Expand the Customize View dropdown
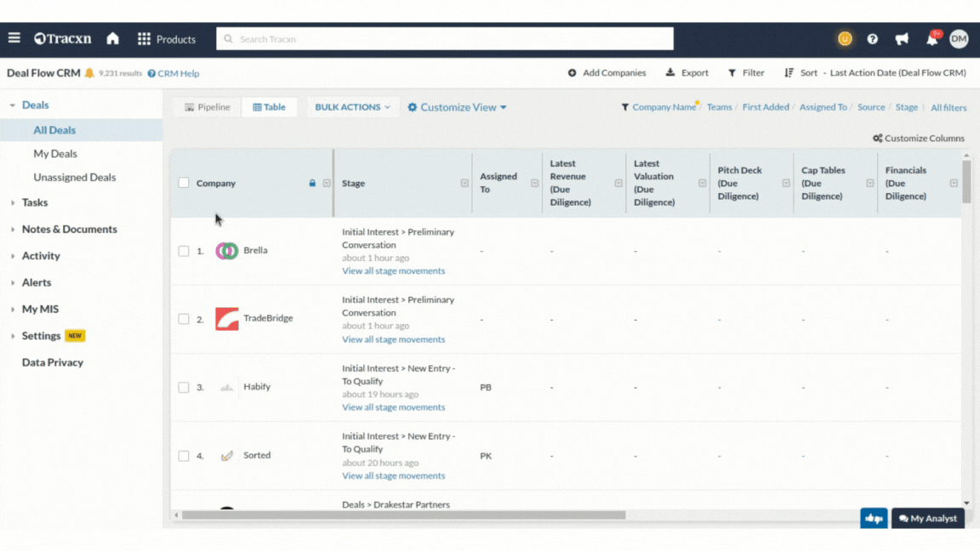 coord(457,107)
